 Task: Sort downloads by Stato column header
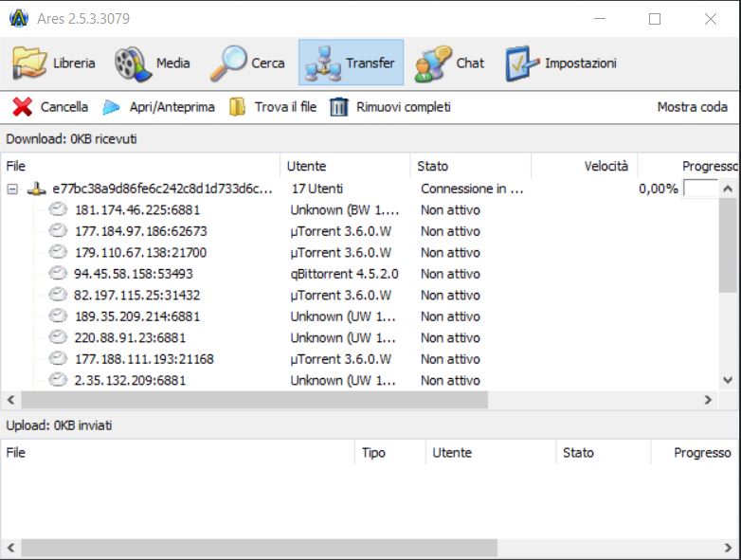coord(433,166)
